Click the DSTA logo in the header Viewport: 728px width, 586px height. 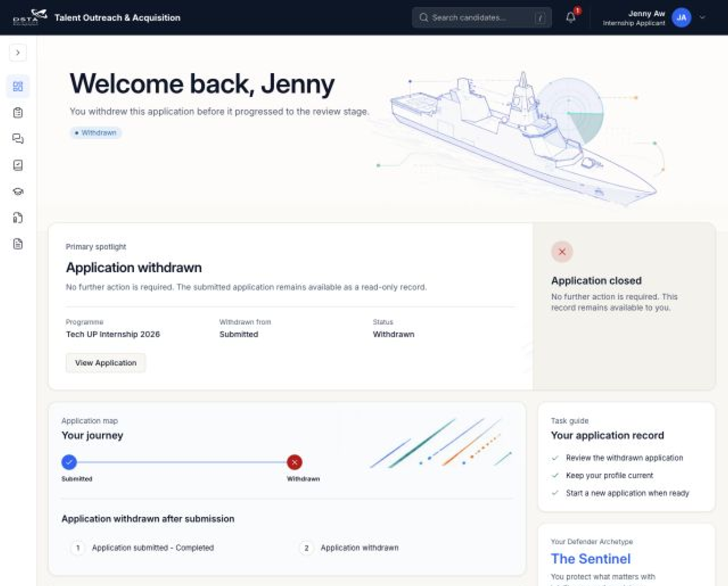click(30, 17)
